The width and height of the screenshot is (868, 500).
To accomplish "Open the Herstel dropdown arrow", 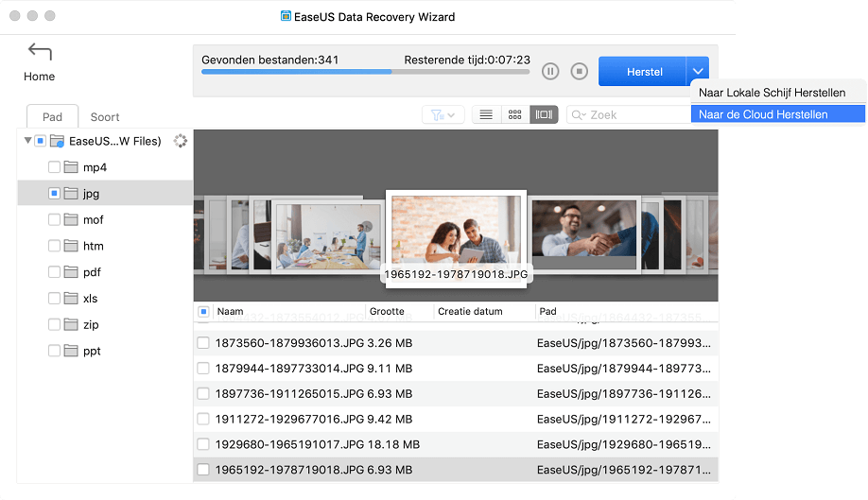I will coord(698,71).
